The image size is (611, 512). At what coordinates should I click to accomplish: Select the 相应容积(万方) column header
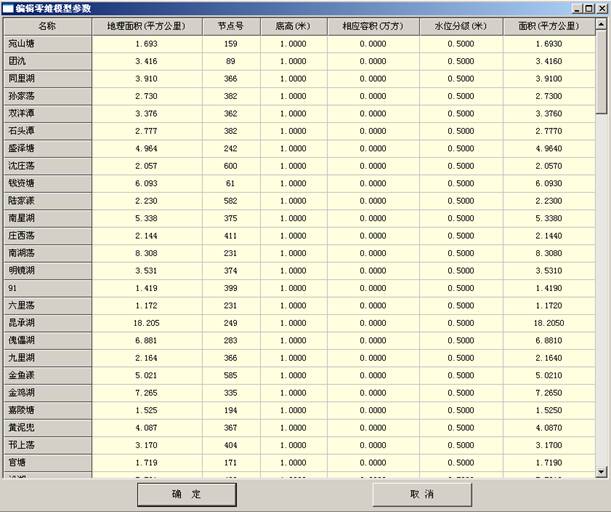tap(373, 26)
